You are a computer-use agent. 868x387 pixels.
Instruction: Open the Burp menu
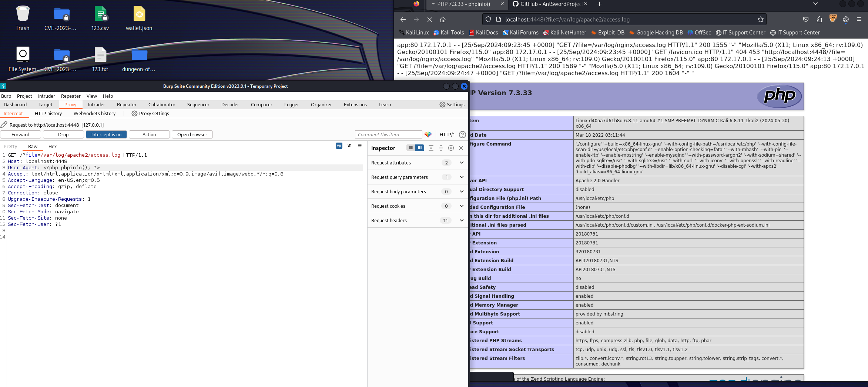pos(6,96)
